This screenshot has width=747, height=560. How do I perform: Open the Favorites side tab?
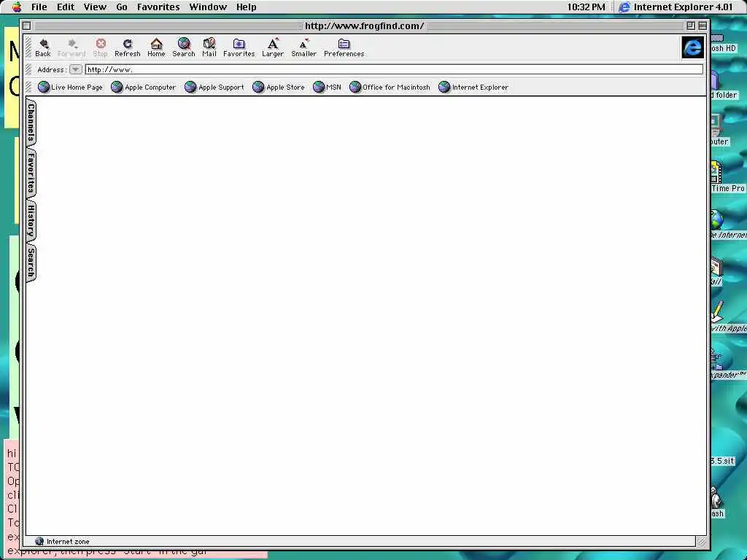(31, 172)
